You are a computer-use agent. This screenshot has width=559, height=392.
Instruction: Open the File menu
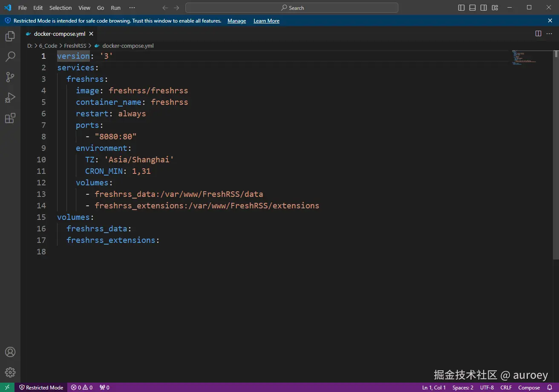point(23,8)
